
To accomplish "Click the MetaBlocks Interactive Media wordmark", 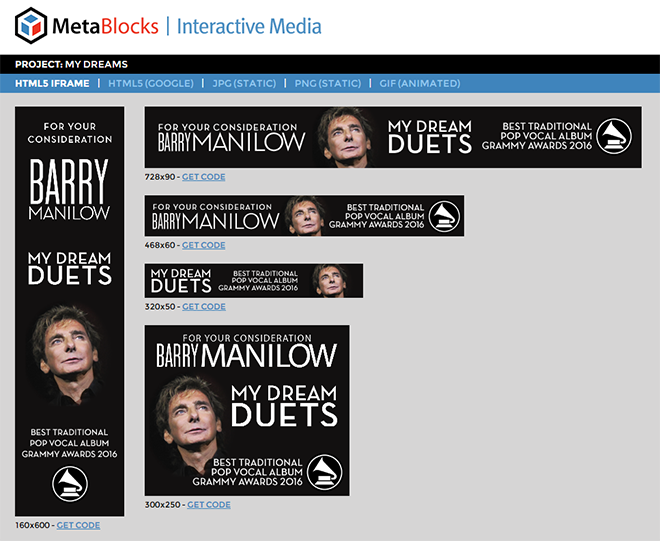I will 187,26.
